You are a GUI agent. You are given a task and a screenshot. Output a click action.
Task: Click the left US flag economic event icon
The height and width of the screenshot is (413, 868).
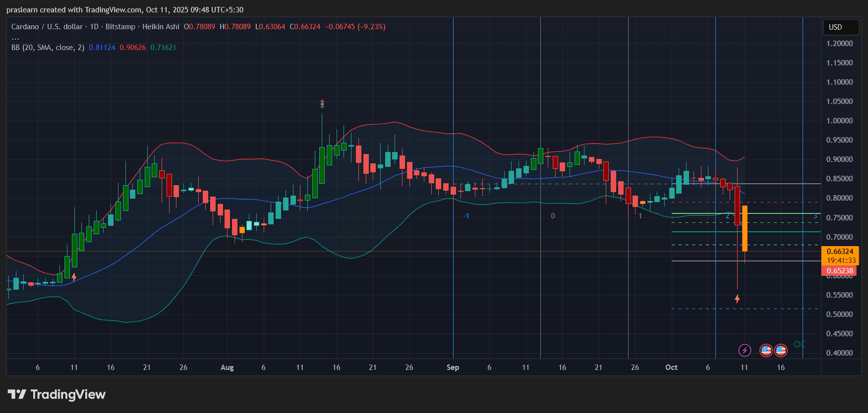[x=766, y=351]
